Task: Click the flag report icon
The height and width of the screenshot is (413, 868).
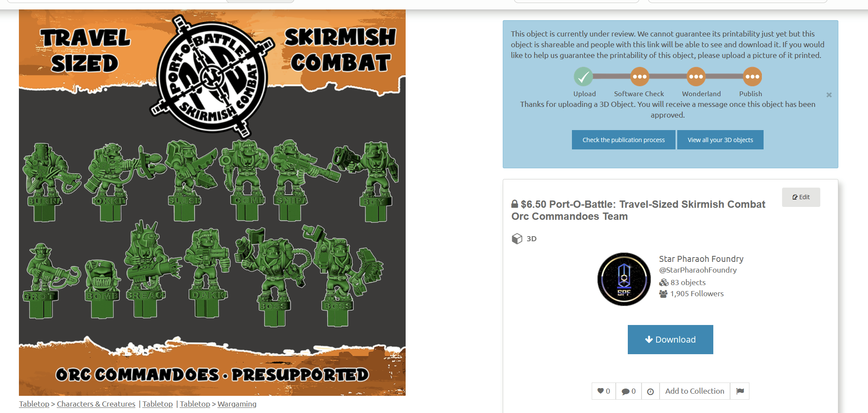Action: (740, 391)
